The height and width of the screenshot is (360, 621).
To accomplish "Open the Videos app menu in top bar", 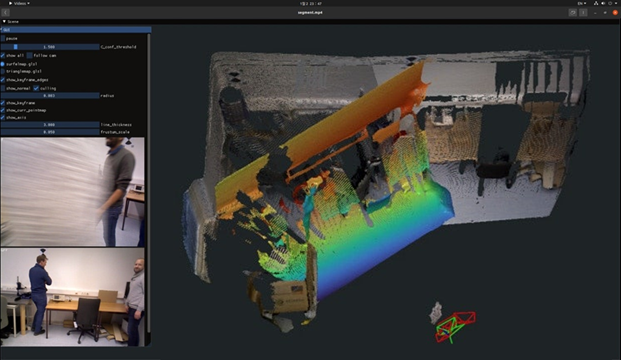I will point(19,3).
